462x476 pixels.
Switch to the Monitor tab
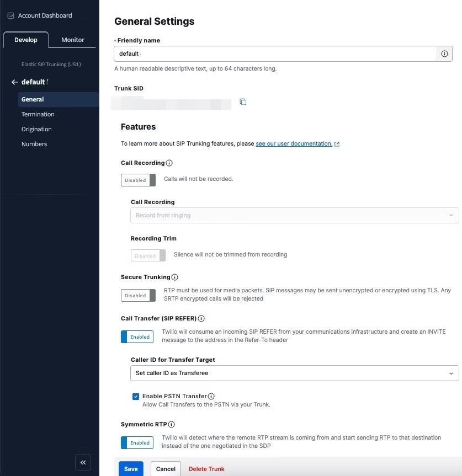(x=72, y=39)
